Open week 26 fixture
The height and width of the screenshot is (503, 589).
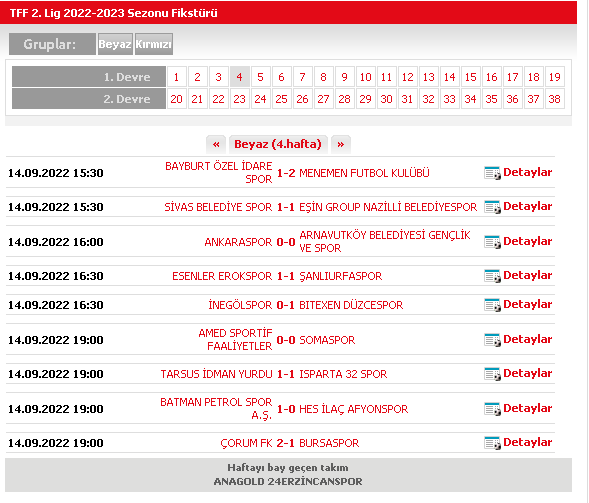point(303,99)
